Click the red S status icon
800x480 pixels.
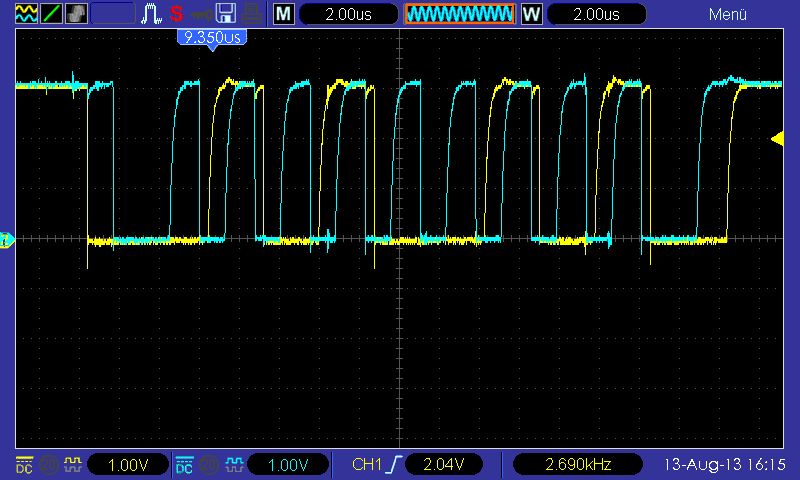click(177, 14)
